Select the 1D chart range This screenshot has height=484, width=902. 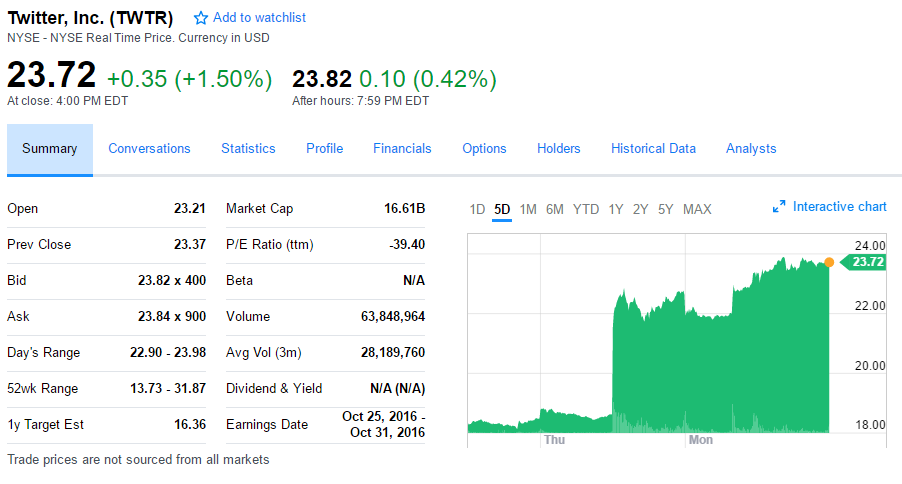477,209
